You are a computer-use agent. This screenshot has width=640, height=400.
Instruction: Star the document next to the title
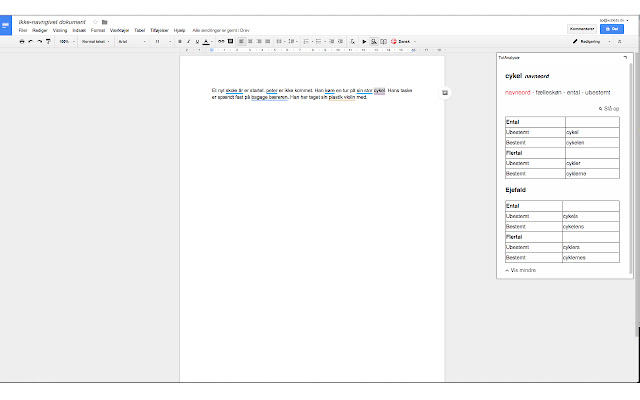95,21
